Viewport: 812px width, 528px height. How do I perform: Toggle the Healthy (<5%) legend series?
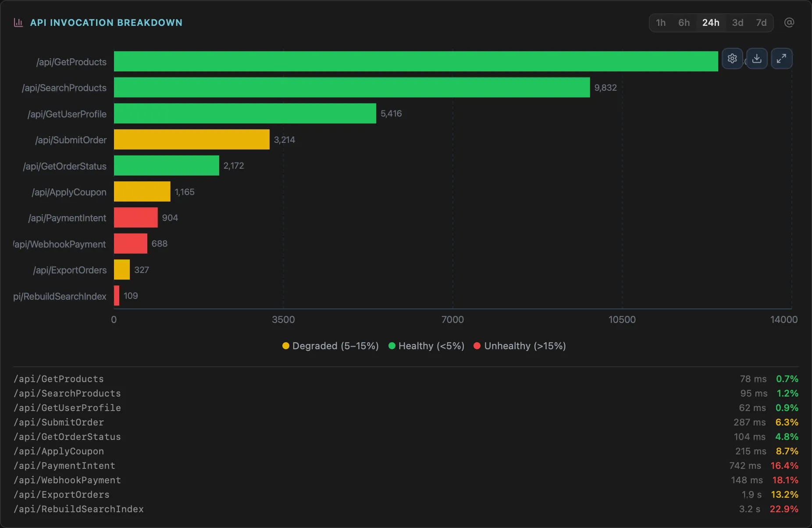(x=426, y=346)
